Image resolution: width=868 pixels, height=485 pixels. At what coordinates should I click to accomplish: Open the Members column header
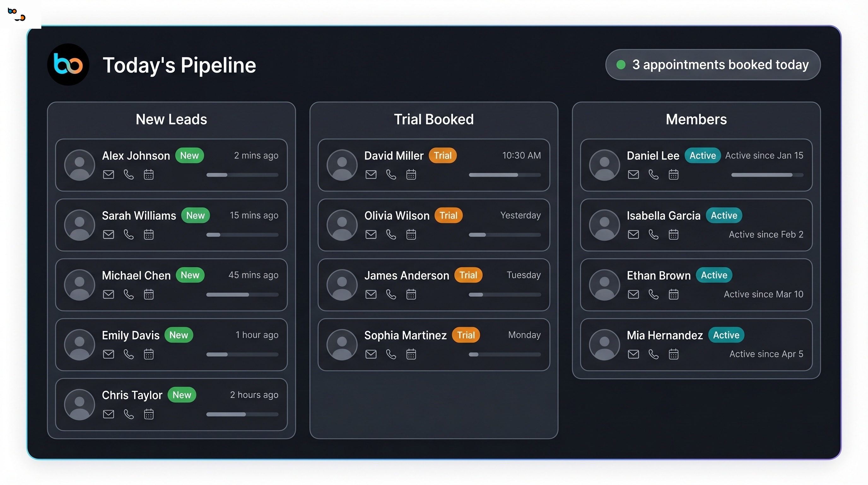696,119
